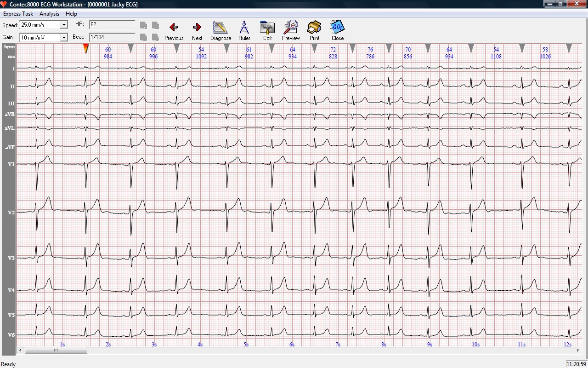Click the Close toolbar icon
Viewport: 588px width, 368px height.
point(338,31)
